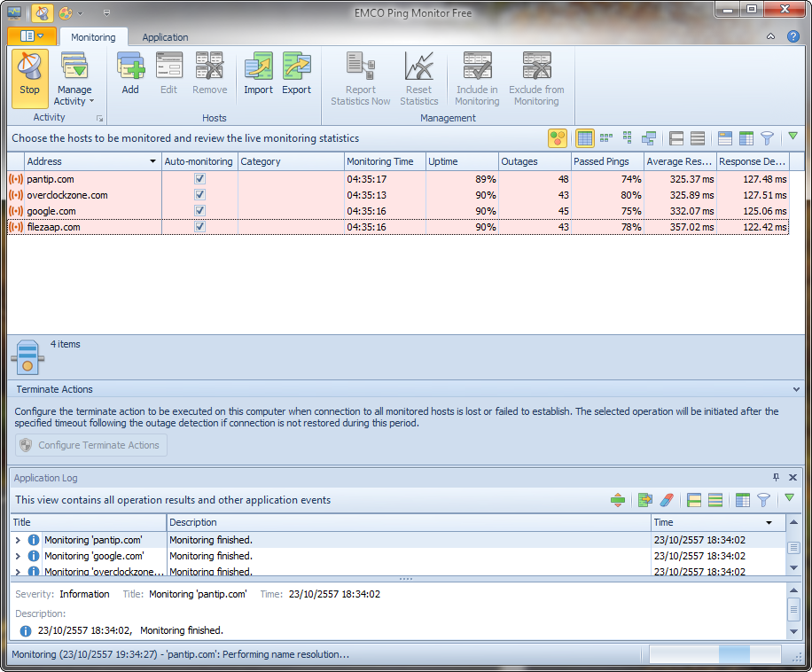Image resolution: width=812 pixels, height=672 pixels.
Task: Open the Manage Activity dropdown
Action: [x=74, y=96]
